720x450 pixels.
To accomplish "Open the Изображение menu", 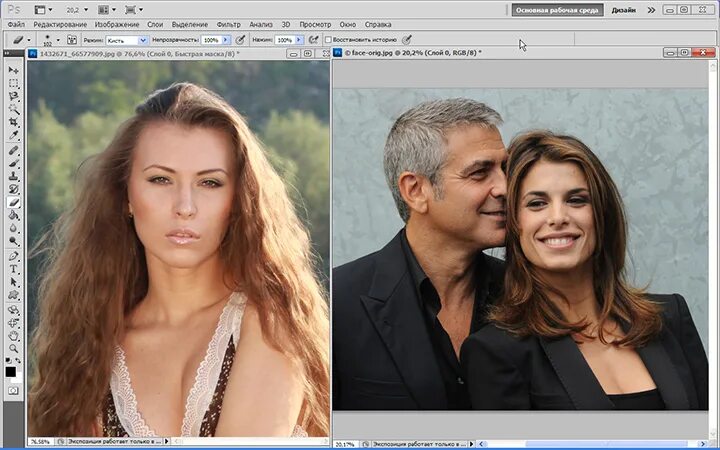I will pos(117,24).
